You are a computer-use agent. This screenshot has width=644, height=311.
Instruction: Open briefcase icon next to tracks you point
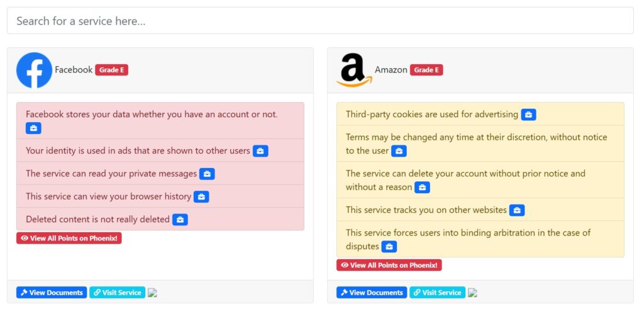tap(517, 210)
